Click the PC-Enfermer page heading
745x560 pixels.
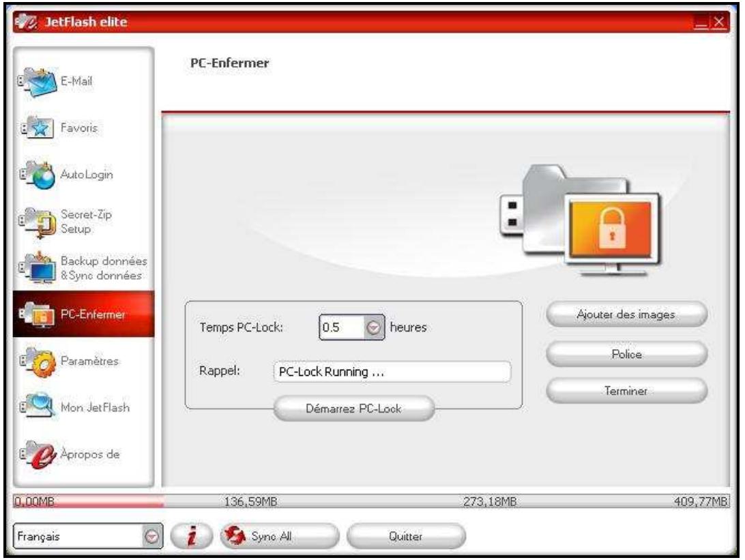tap(229, 63)
